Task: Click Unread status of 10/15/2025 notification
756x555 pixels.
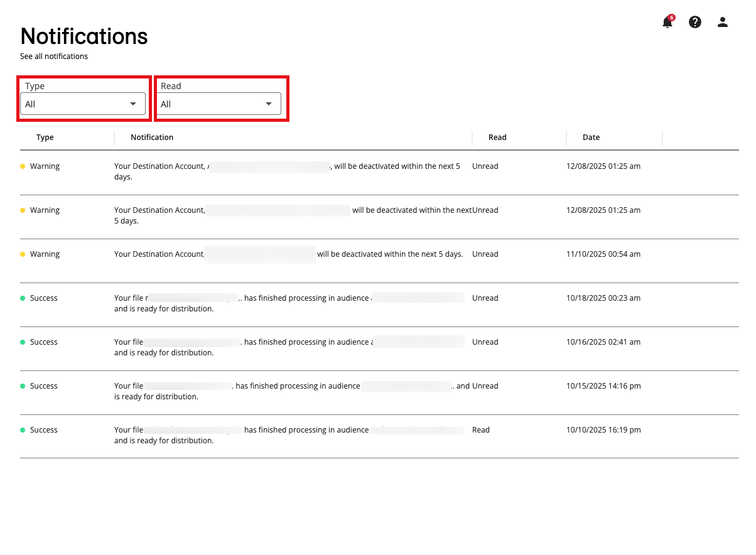Action: pos(485,386)
